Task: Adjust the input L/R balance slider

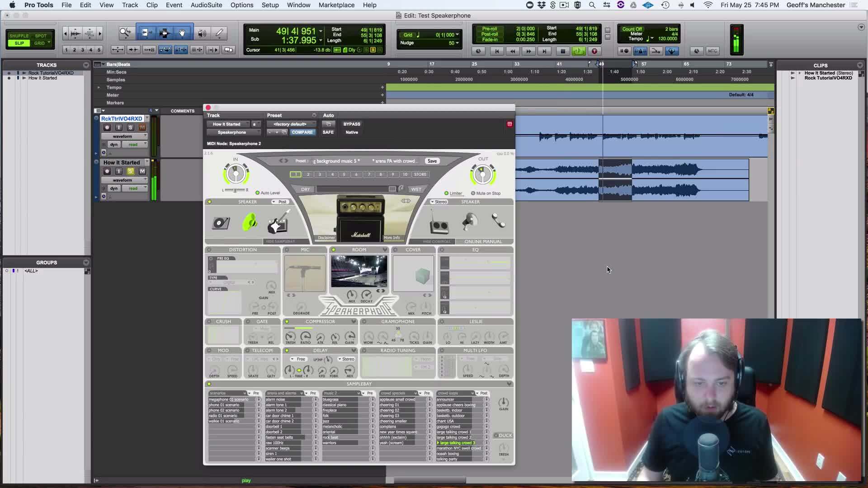Action: pos(235,190)
